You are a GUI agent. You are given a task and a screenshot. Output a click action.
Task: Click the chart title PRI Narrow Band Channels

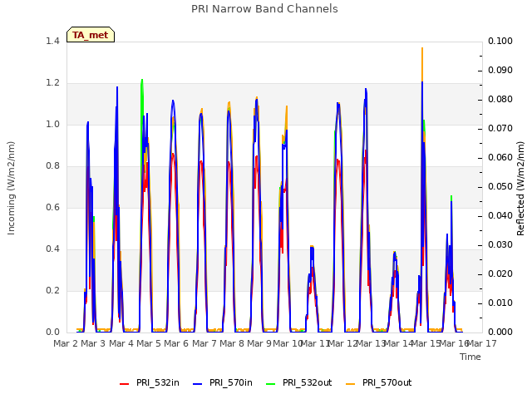click(264, 9)
